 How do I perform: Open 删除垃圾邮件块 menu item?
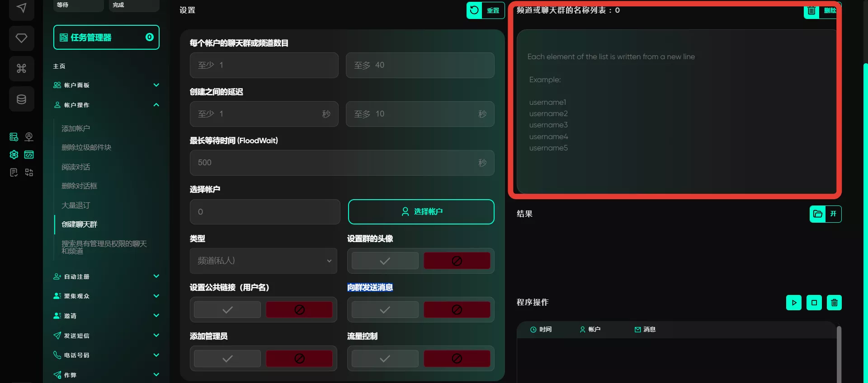[x=86, y=147]
